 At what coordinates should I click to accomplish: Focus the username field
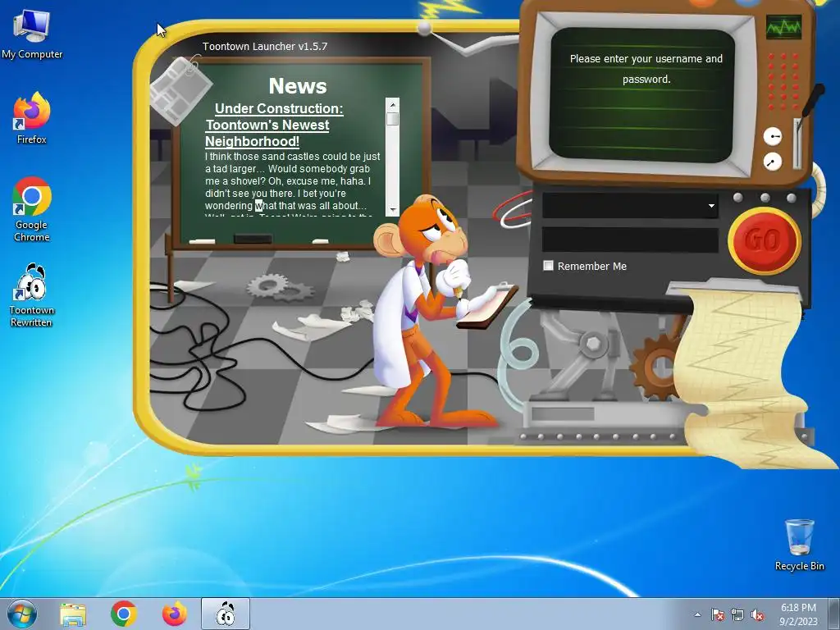[x=630, y=206]
